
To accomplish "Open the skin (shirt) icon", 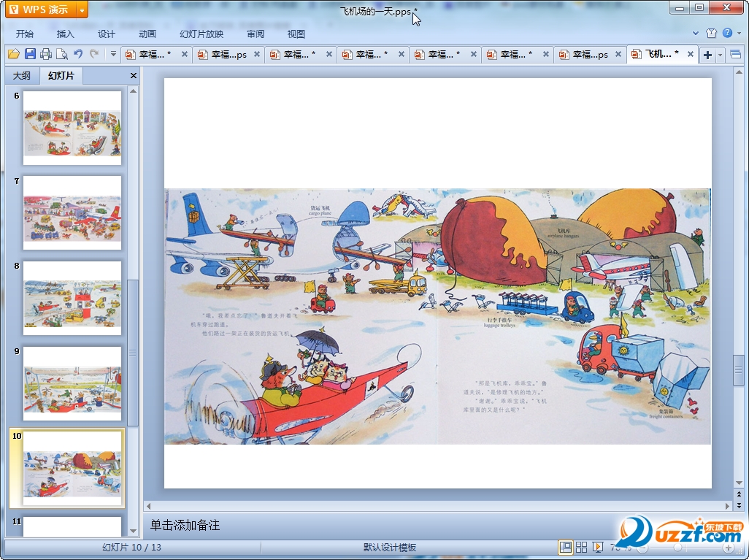I will 711,33.
